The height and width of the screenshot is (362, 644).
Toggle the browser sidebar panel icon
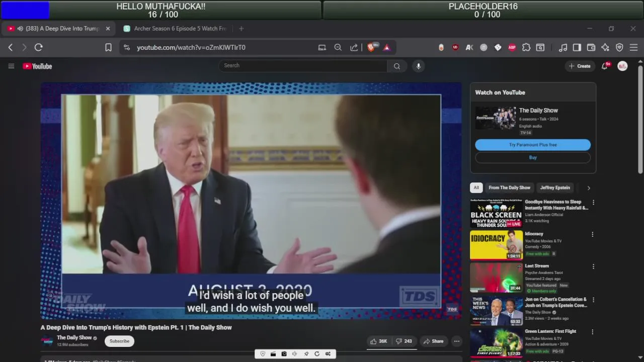(x=577, y=47)
